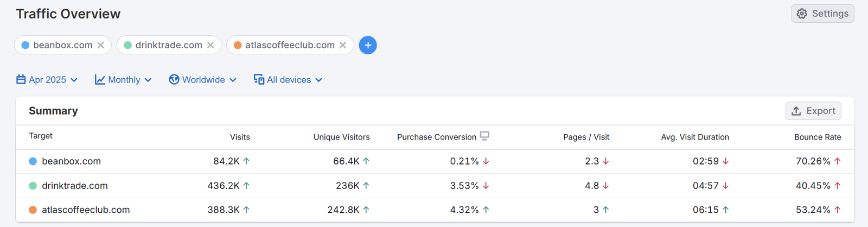The image size is (868, 227).
Task: Click the globe icon beside Worldwide
Action: [174, 79]
